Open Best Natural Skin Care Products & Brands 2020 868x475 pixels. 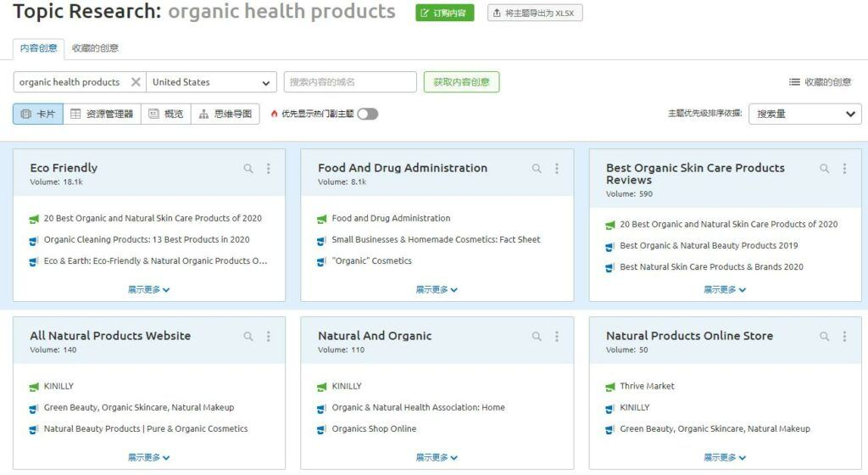point(711,267)
